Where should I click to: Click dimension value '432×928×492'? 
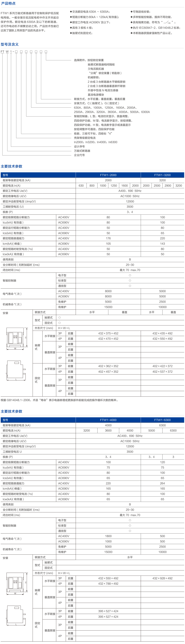162,578
